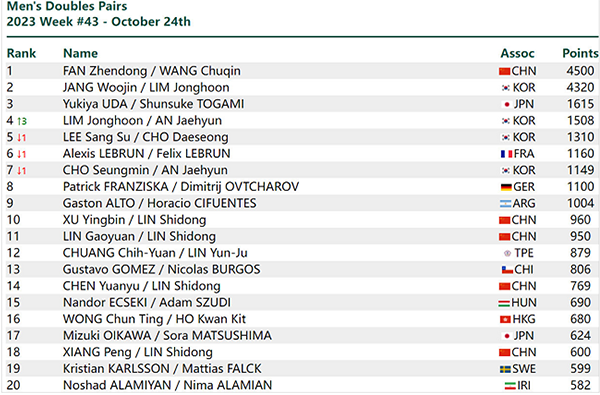The width and height of the screenshot is (600, 395).
Task: Click the Iran flag icon next to IRI
Action: click(x=510, y=386)
